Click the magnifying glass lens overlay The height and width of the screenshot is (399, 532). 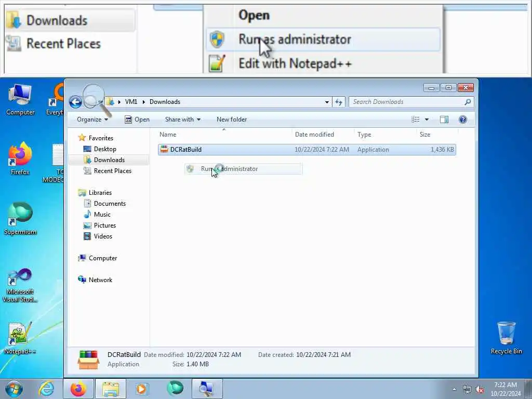coord(94,96)
